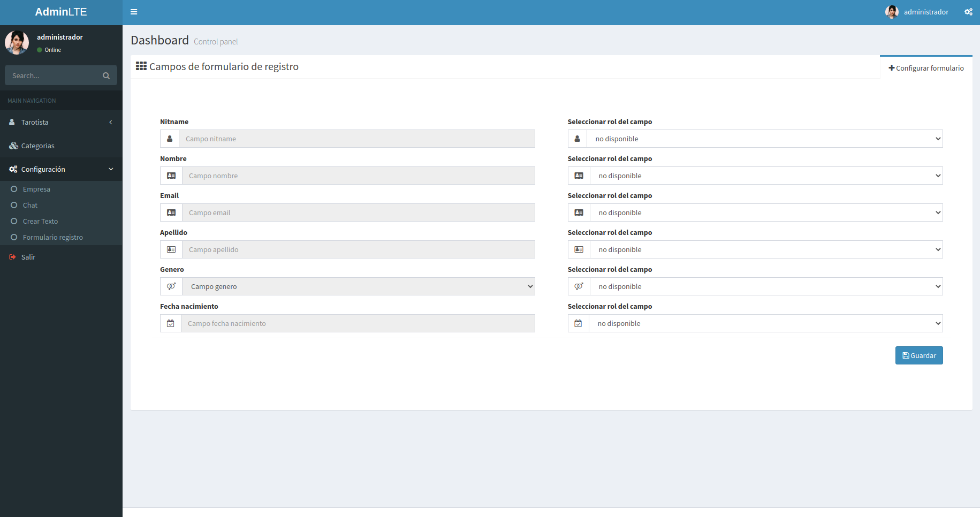Click the calendar icon beside Fecha nacimiento field
The width and height of the screenshot is (980, 517).
click(x=171, y=323)
